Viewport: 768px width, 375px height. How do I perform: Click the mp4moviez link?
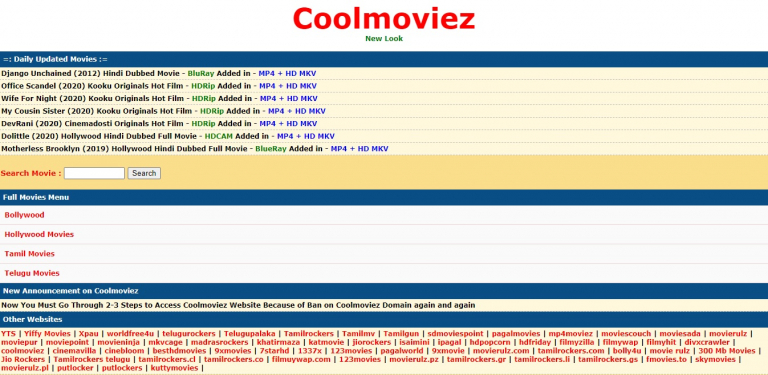(x=571, y=334)
